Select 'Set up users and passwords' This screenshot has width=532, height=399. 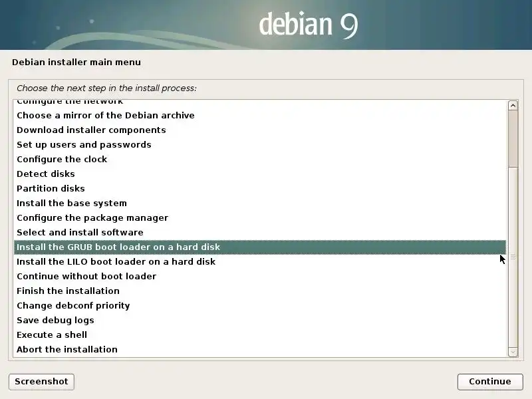tap(260, 144)
